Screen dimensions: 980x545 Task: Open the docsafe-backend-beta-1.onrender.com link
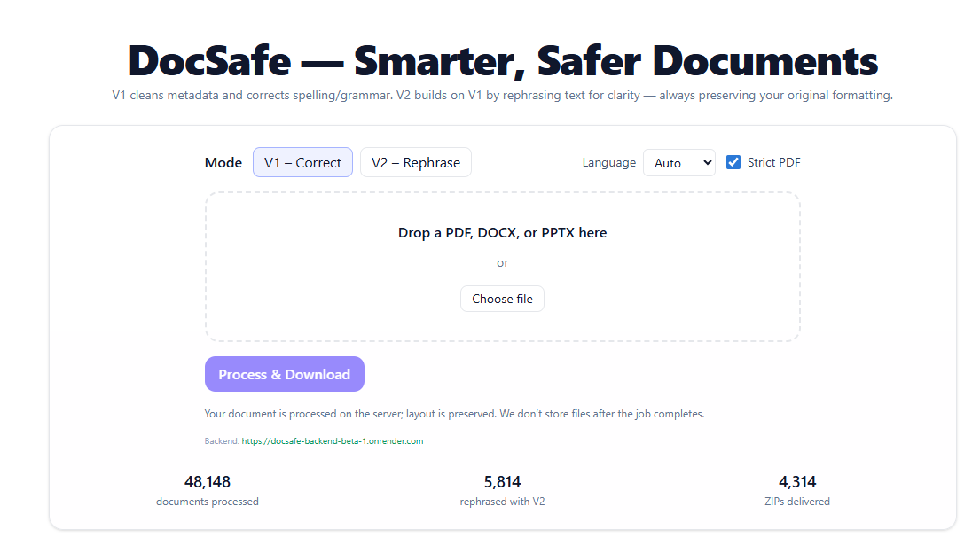(332, 440)
